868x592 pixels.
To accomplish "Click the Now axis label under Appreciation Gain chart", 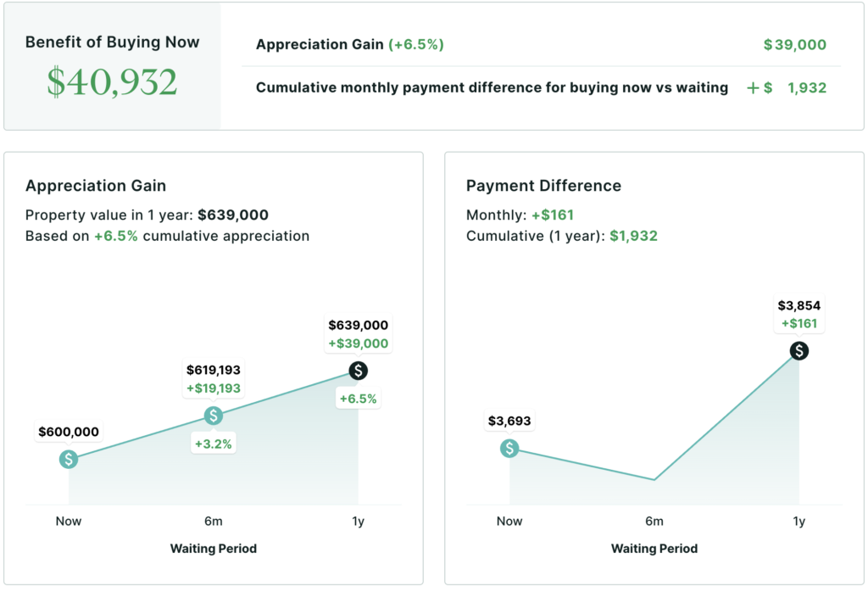I will click(x=69, y=521).
